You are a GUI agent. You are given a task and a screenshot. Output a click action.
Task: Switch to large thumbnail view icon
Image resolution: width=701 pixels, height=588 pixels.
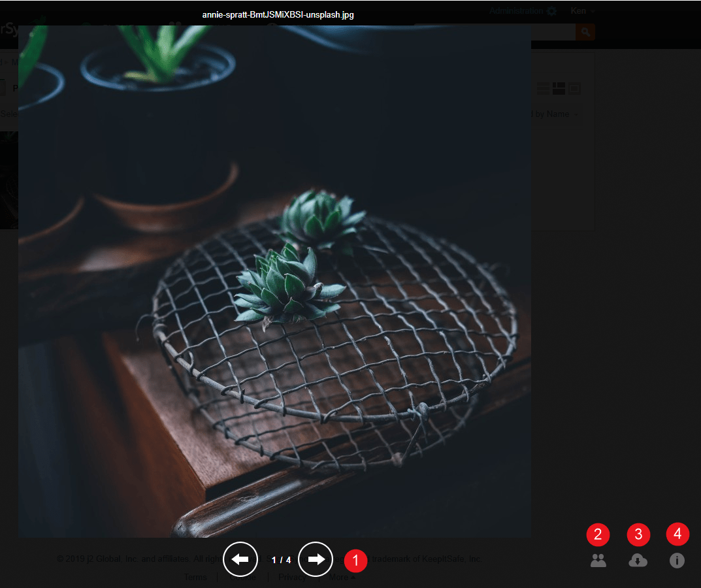click(574, 88)
